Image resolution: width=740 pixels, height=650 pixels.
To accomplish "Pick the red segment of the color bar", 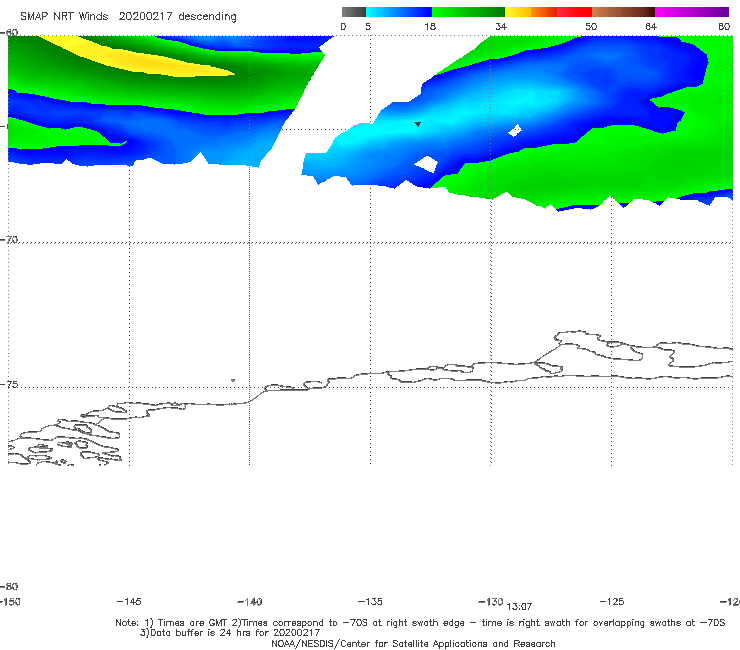I will [x=574, y=12].
